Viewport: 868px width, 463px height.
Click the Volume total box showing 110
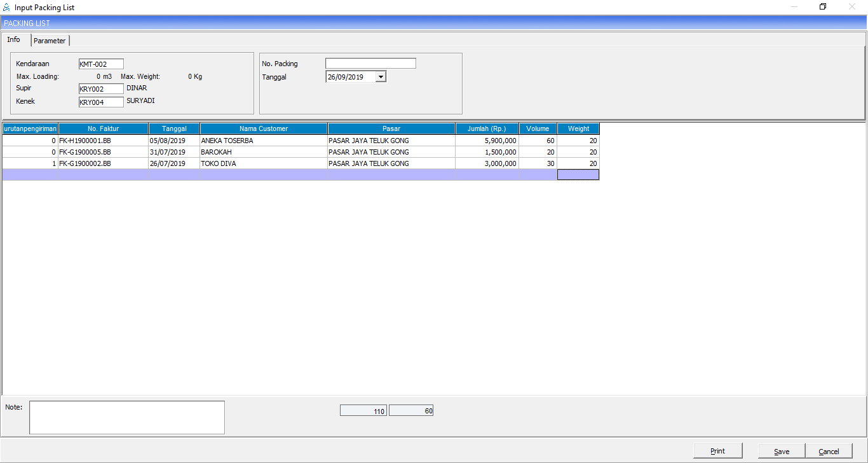click(x=363, y=411)
